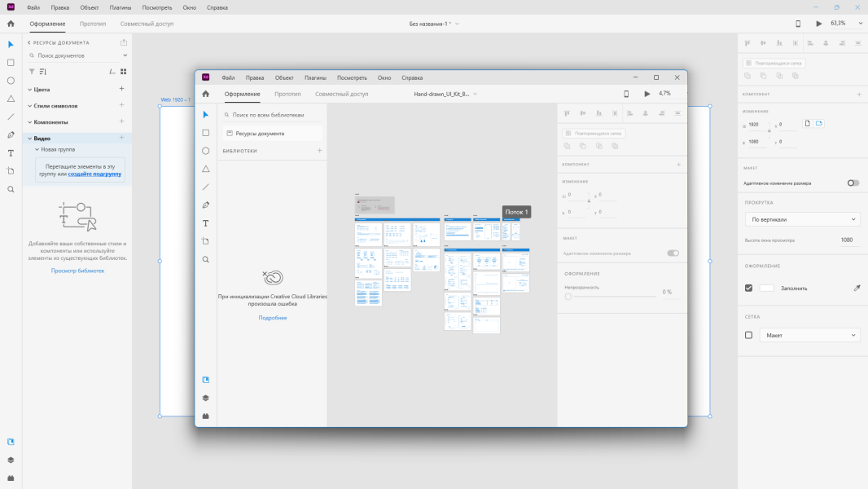
Task: Click the filter icon in document assets
Action: tap(32, 72)
